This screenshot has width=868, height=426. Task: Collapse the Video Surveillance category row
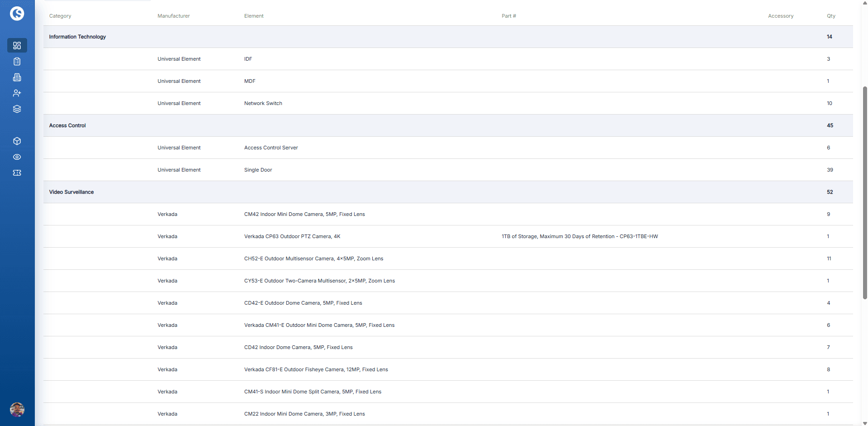71,192
